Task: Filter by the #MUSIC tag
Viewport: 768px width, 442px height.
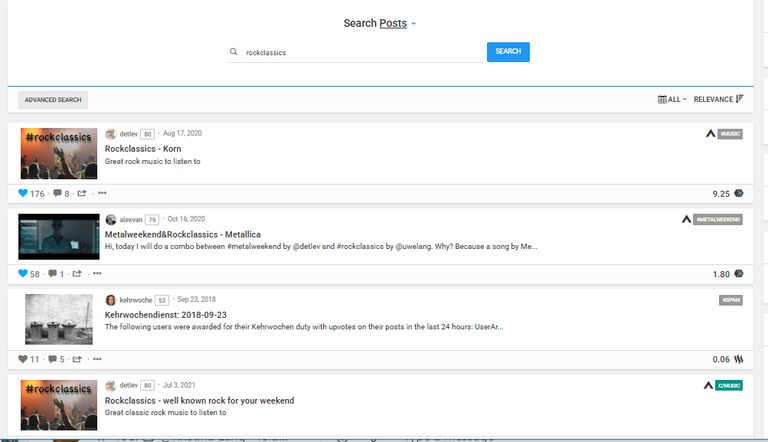Action: point(730,134)
